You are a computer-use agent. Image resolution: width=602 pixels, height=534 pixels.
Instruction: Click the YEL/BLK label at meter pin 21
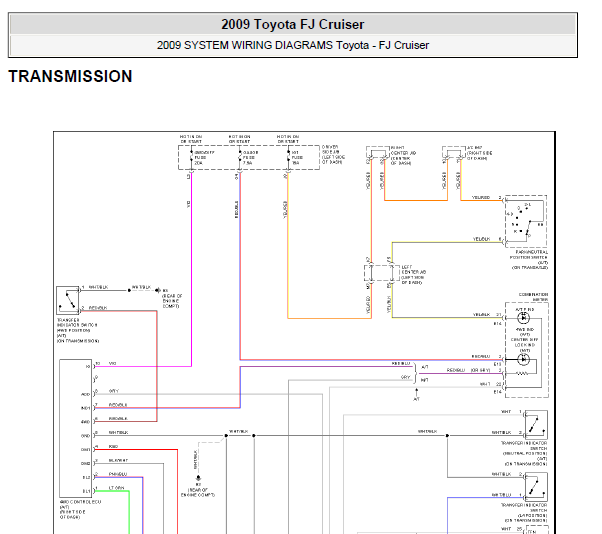481,314
